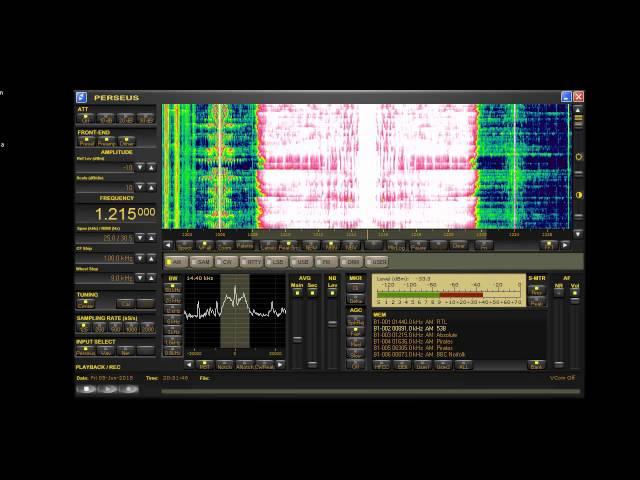Screen dimensions: 640x480
Task: Set attenuator to 0 dB
Action: click(x=86, y=119)
